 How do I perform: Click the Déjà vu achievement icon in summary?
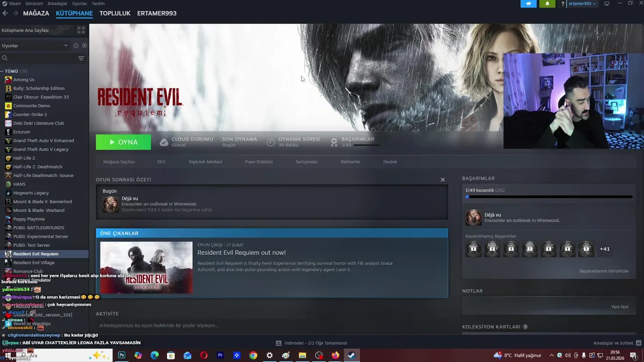click(111, 204)
